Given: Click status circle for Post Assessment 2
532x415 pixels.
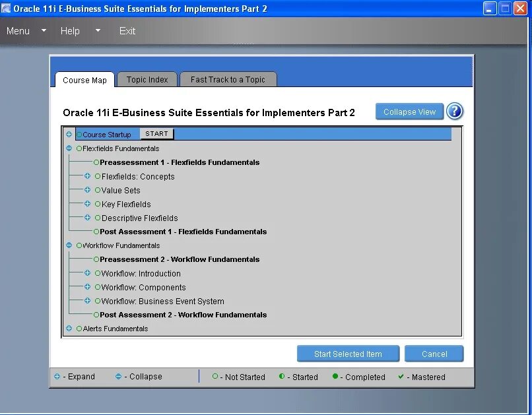Looking at the screenshot, I should pos(96,315).
